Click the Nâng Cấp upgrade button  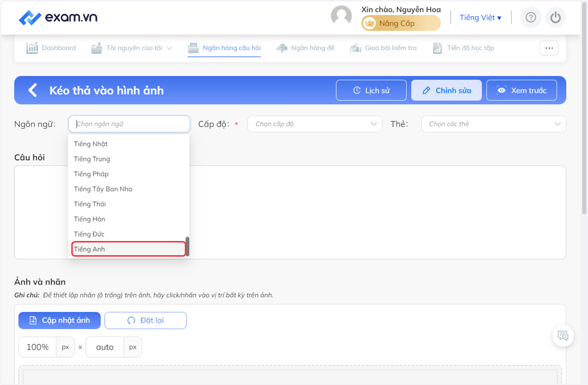(x=401, y=23)
